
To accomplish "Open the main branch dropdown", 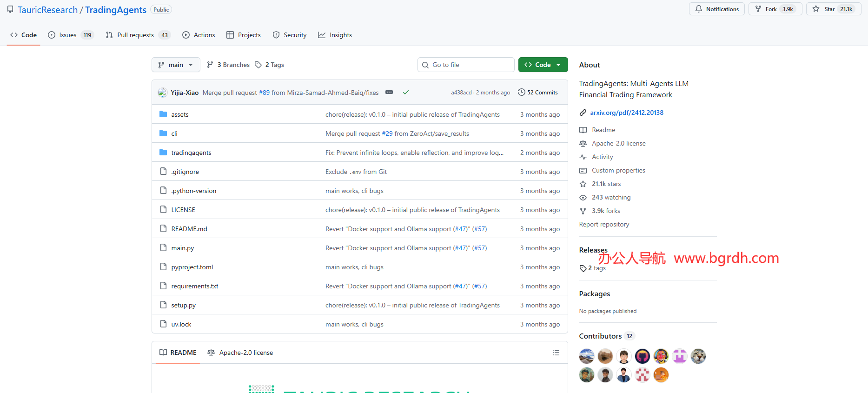I will [175, 65].
